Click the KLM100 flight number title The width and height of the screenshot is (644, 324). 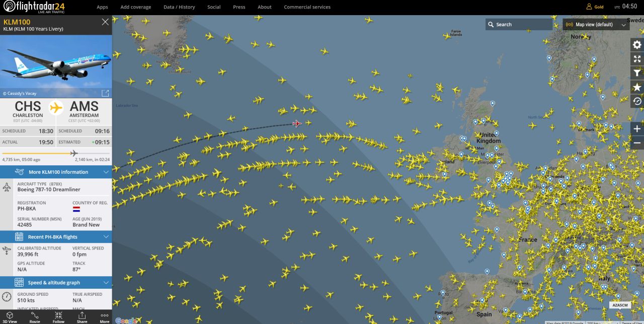tap(17, 22)
